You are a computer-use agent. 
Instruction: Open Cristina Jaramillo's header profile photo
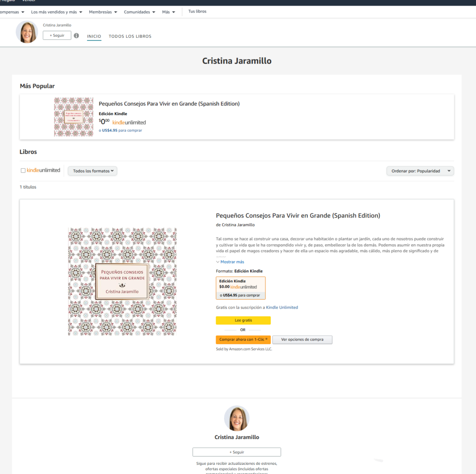click(26, 32)
